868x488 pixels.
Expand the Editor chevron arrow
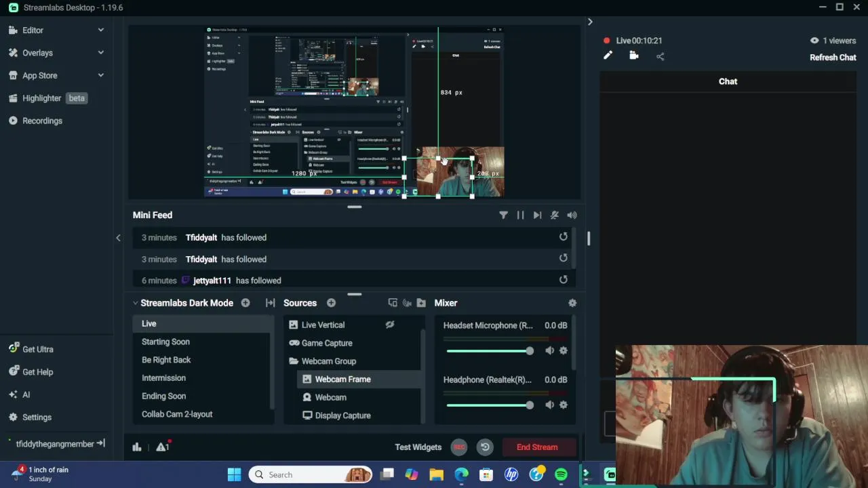point(101,30)
